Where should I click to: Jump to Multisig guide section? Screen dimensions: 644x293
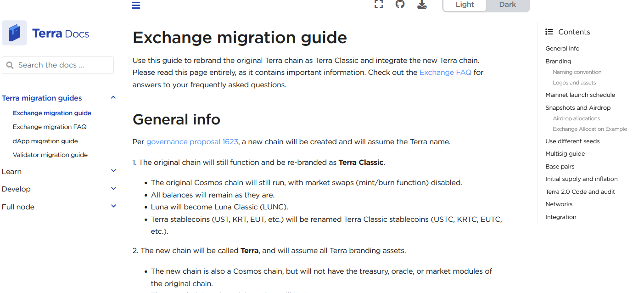coord(565,154)
